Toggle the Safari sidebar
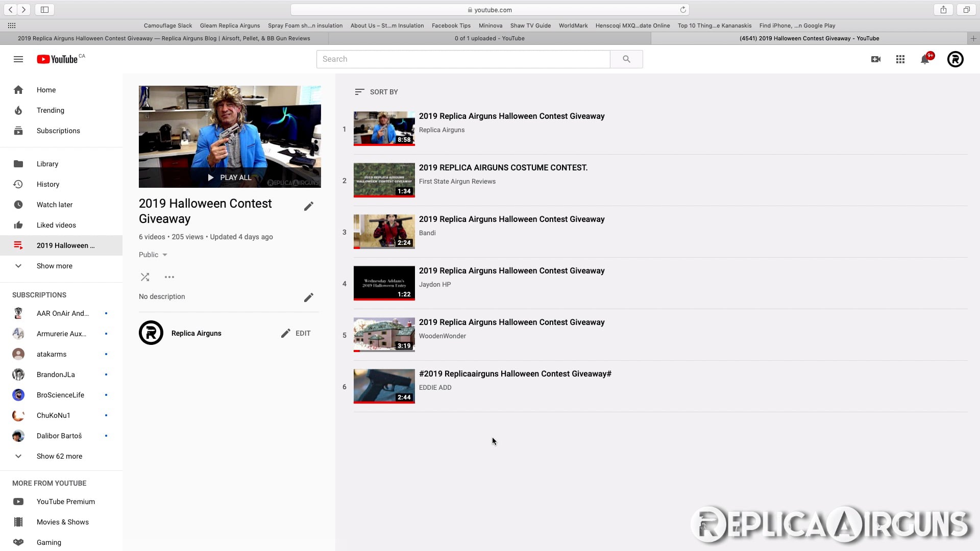The width and height of the screenshot is (980, 551). coord(44,10)
